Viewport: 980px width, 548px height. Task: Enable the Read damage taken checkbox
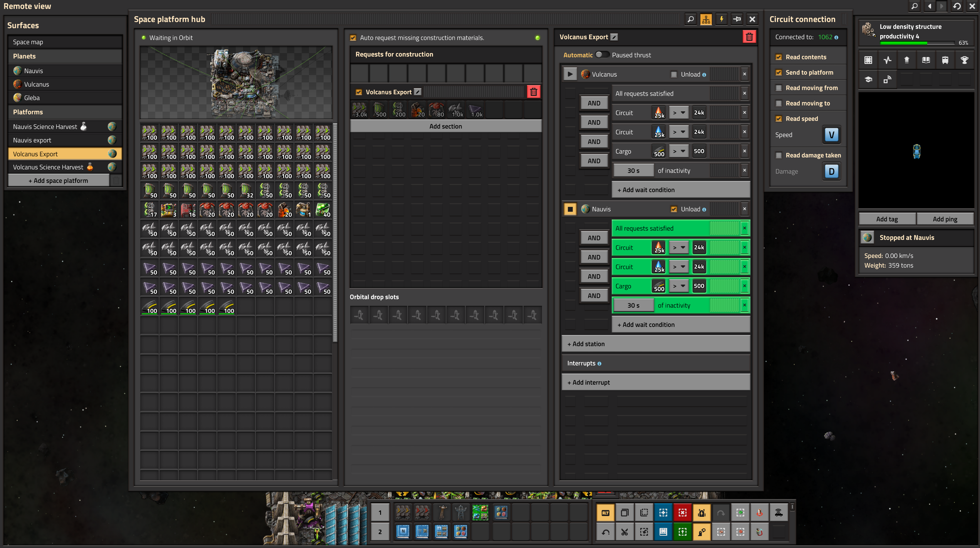point(779,155)
